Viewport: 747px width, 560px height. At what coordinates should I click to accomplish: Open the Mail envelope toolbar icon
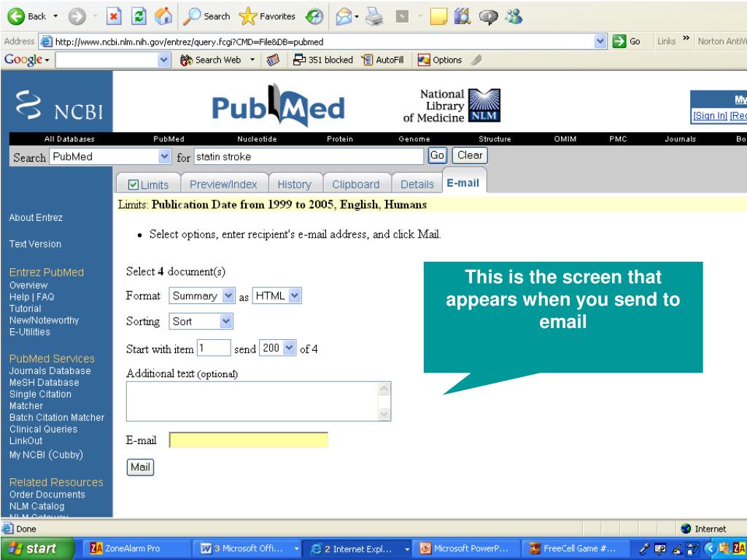pos(344,17)
